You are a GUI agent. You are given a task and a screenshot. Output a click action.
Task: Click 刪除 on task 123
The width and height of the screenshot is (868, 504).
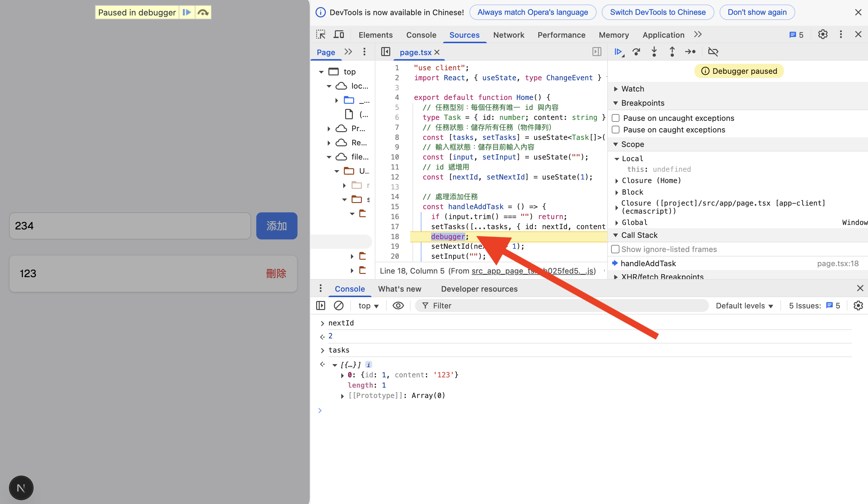coord(276,273)
